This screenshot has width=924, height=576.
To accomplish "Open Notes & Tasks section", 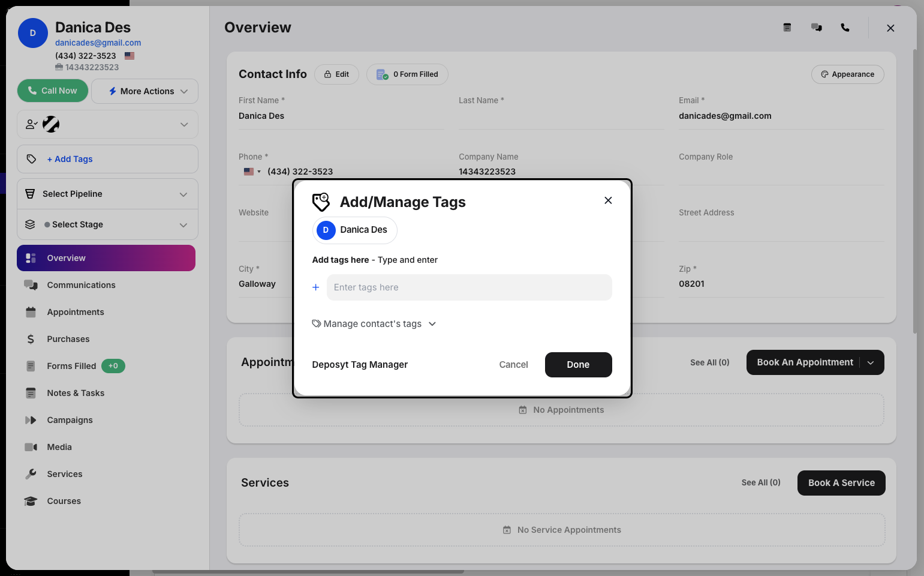I will tap(106, 393).
